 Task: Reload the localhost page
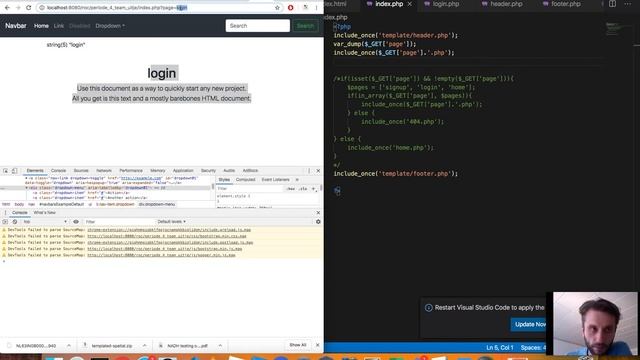coord(28,8)
